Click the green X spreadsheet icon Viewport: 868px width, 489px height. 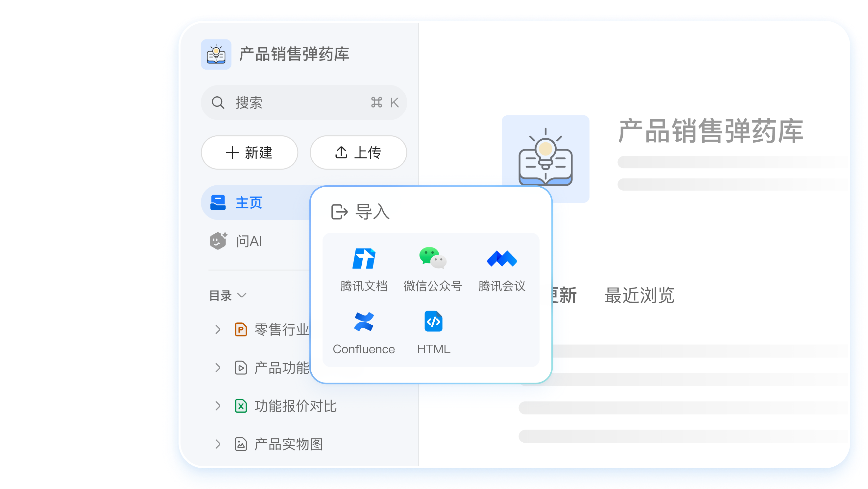coord(241,406)
